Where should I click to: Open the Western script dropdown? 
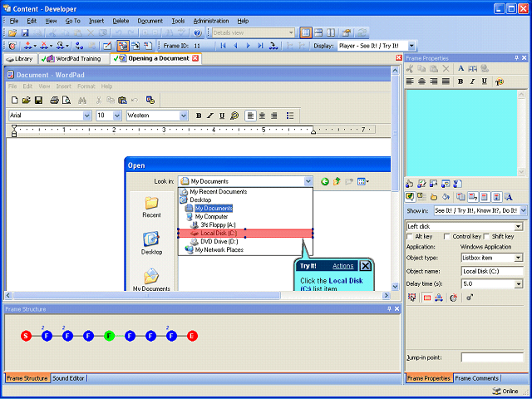point(184,116)
